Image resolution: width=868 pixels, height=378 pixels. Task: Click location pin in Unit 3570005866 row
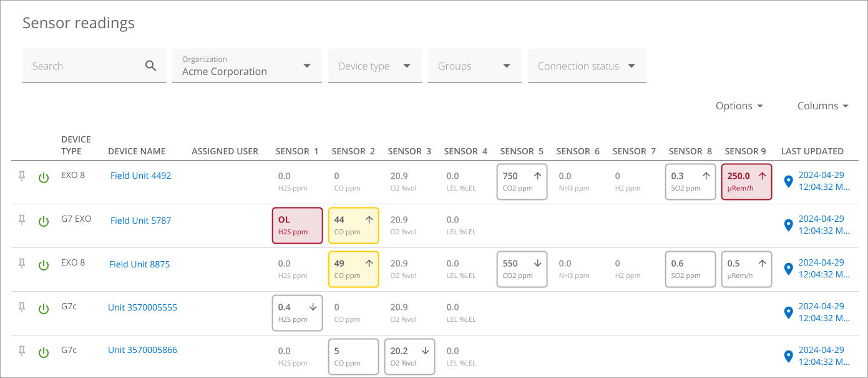pyautogui.click(x=788, y=356)
